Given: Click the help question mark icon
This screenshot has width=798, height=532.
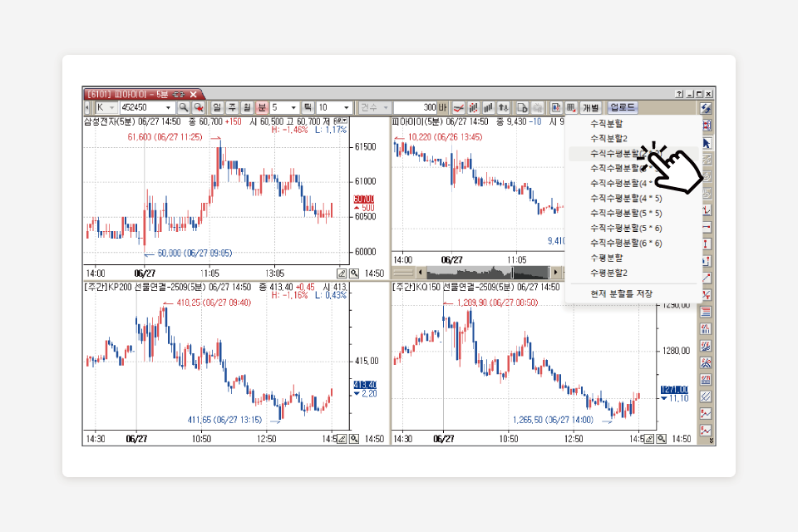Looking at the screenshot, I should click(x=679, y=94).
